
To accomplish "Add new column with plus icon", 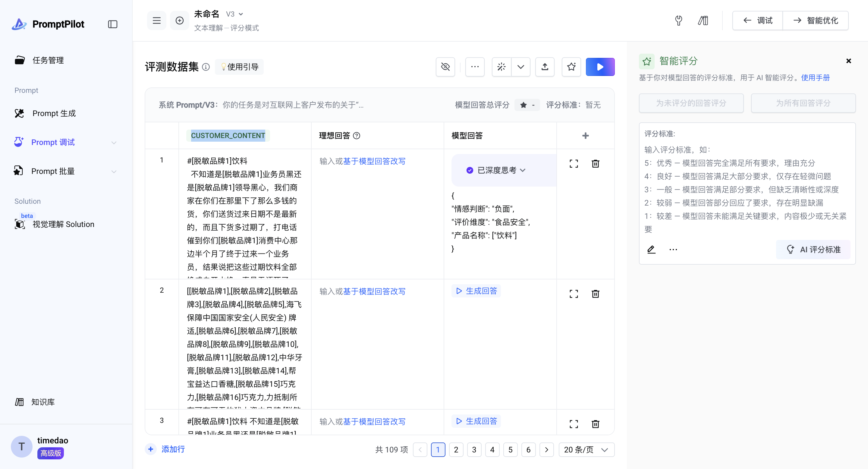I will (x=585, y=135).
